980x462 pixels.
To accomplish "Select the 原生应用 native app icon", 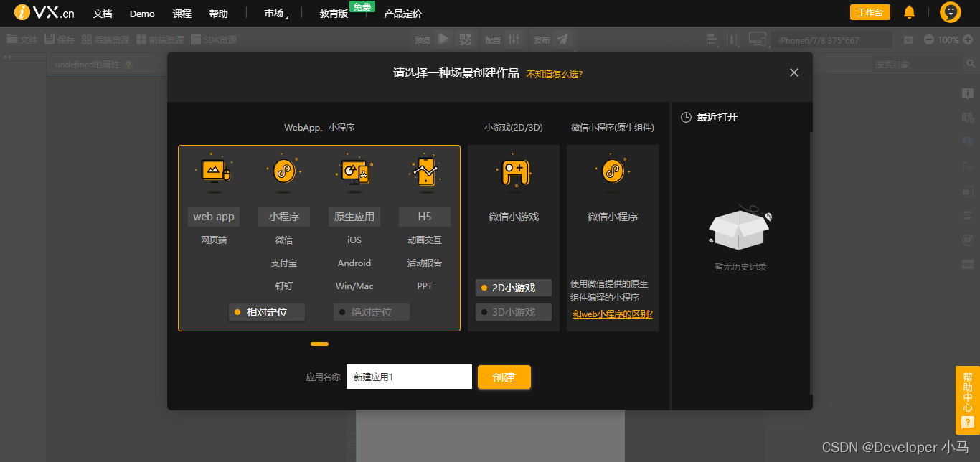I will (x=354, y=172).
